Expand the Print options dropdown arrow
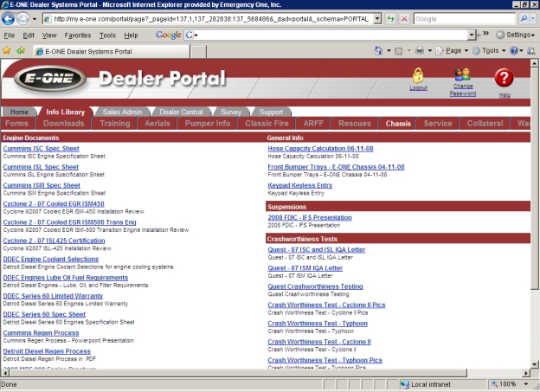Screen dimensions: 540x392 [430, 51]
